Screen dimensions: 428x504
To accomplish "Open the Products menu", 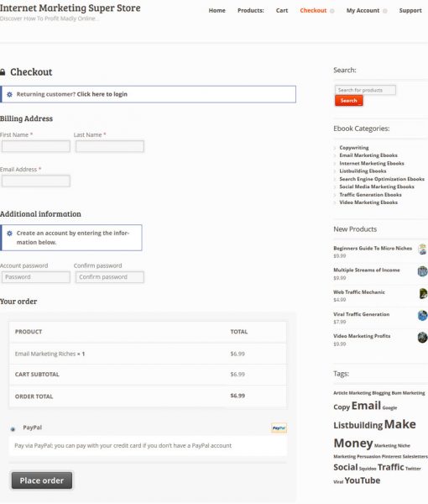I will pyautogui.click(x=251, y=10).
